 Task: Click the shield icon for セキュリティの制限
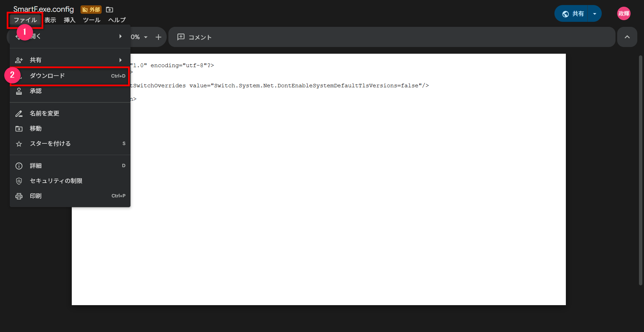pyautogui.click(x=19, y=181)
